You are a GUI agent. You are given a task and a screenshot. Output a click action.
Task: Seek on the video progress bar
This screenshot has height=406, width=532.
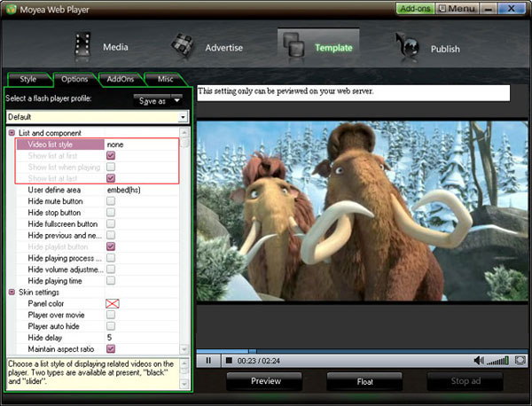click(362, 351)
